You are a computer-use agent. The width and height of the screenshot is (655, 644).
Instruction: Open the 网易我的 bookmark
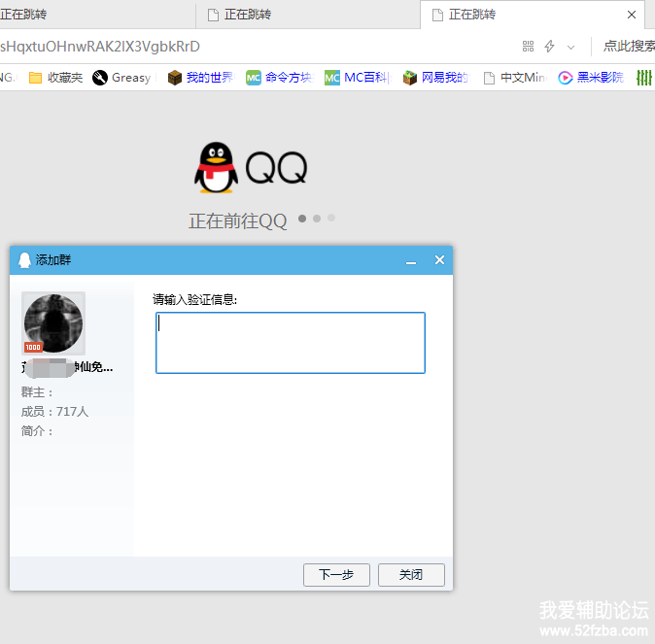click(435, 78)
